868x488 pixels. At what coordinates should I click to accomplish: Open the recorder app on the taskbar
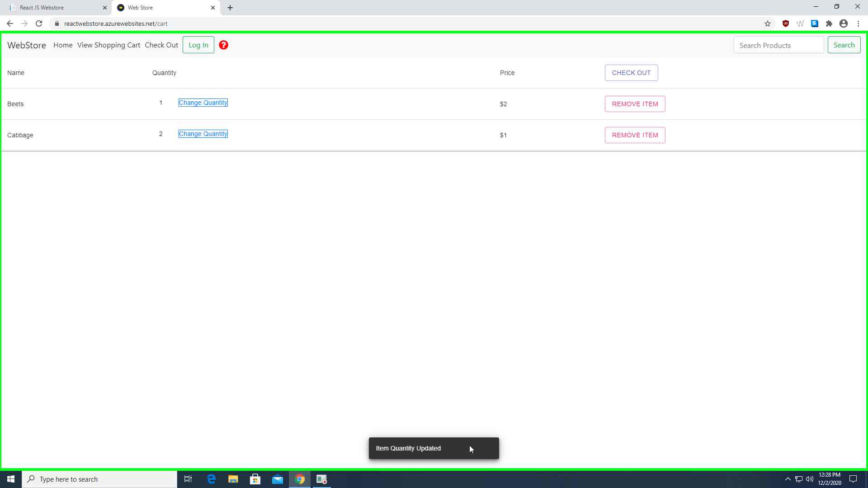coord(322,479)
